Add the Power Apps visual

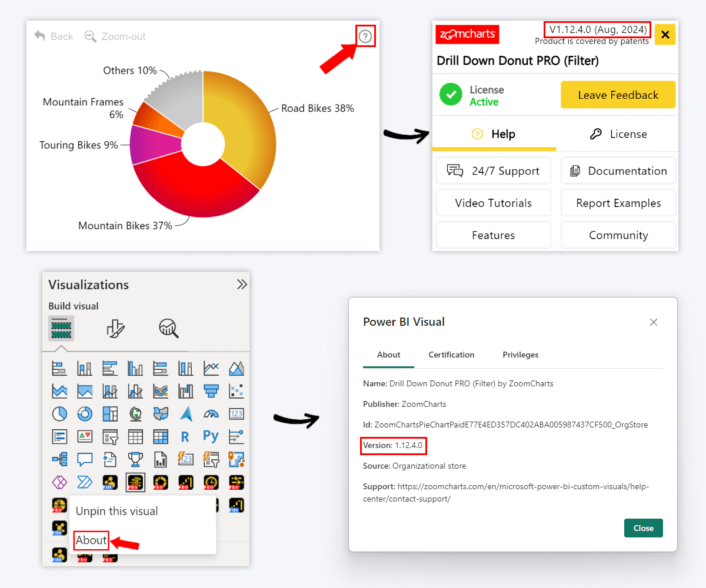point(59,482)
